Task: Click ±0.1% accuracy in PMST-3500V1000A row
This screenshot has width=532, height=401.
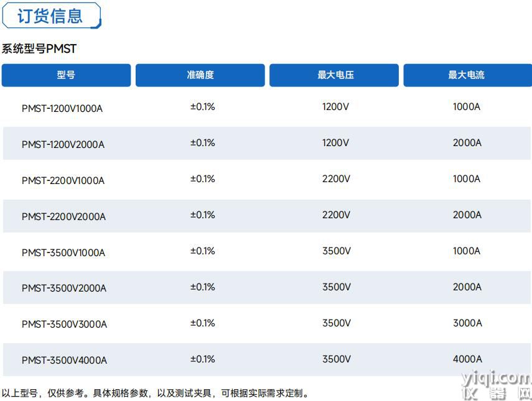Action: pyautogui.click(x=203, y=251)
